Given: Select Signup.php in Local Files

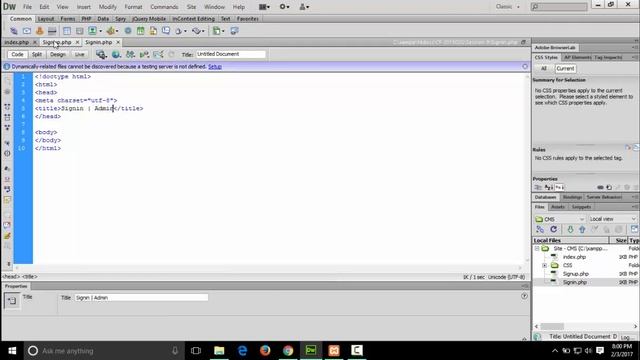Looking at the screenshot, I should coord(576,274).
